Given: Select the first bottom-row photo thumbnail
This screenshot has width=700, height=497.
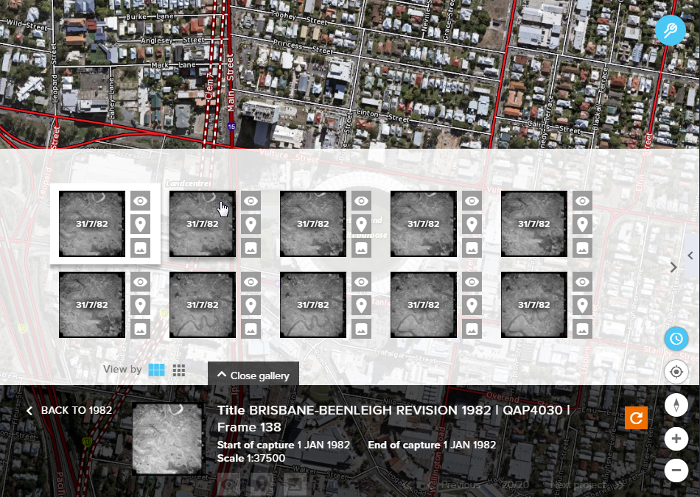Looking at the screenshot, I should [x=92, y=305].
